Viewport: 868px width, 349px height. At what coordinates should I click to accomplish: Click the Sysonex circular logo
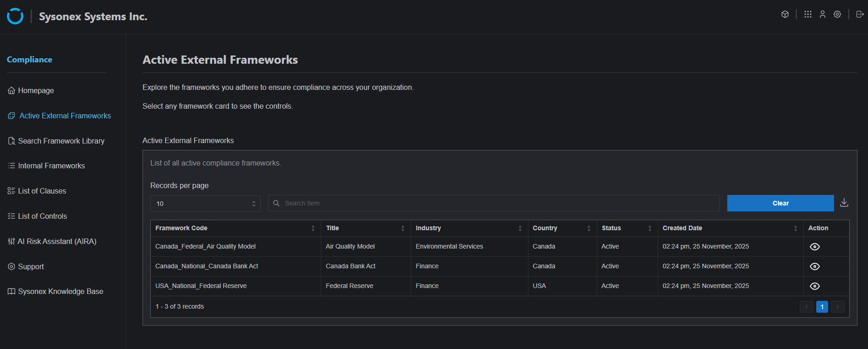pos(15,17)
